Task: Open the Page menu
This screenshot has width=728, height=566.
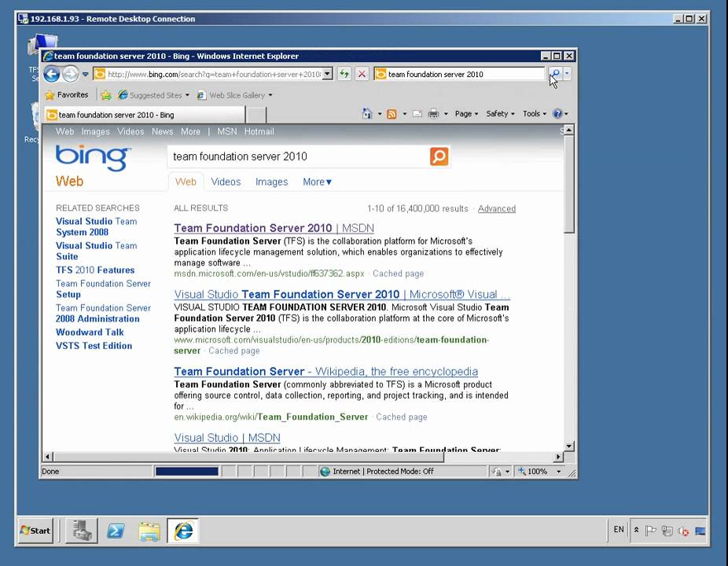Action: point(466,114)
